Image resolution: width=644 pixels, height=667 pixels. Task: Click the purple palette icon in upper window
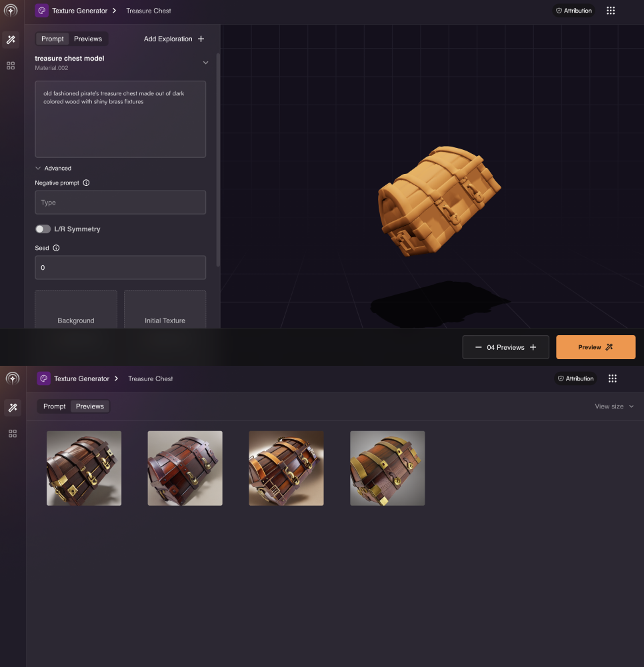[42, 11]
